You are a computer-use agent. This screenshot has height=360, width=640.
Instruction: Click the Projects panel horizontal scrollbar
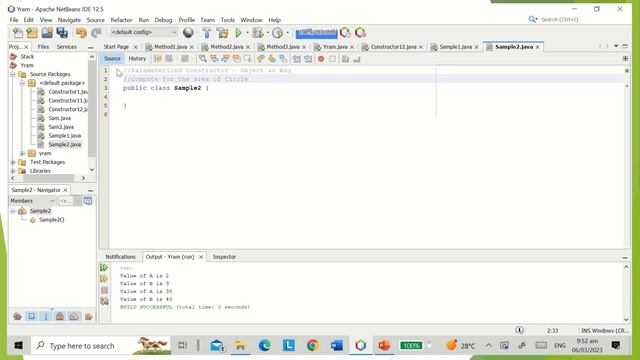pyautogui.click(x=48, y=178)
